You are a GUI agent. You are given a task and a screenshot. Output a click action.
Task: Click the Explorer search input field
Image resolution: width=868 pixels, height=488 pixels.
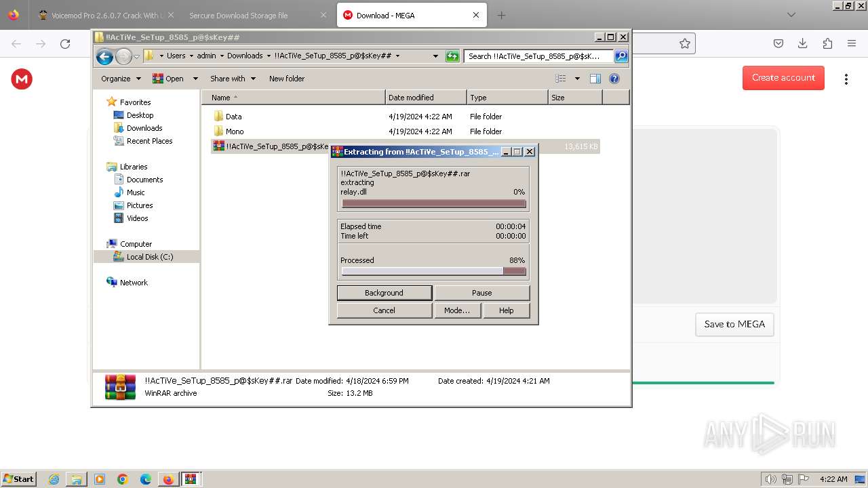coord(539,56)
